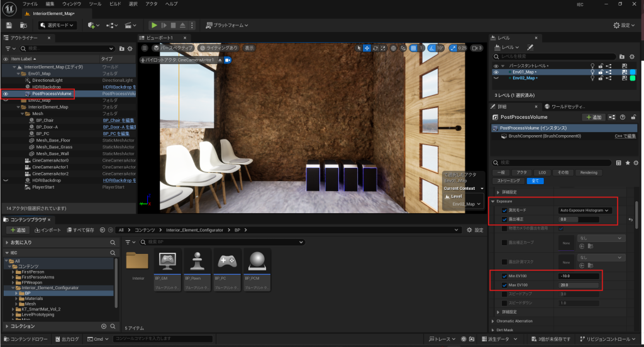The height and width of the screenshot is (347, 644).
Task: Click the 追加 button in Content Browser
Action: coord(17,230)
